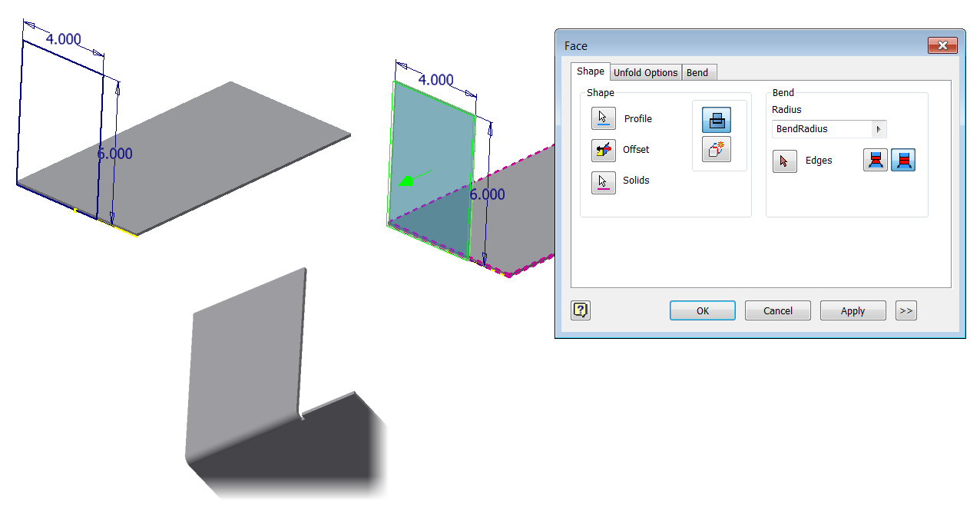Select the Solids picker icon
This screenshot has width=980, height=511.
(x=603, y=182)
